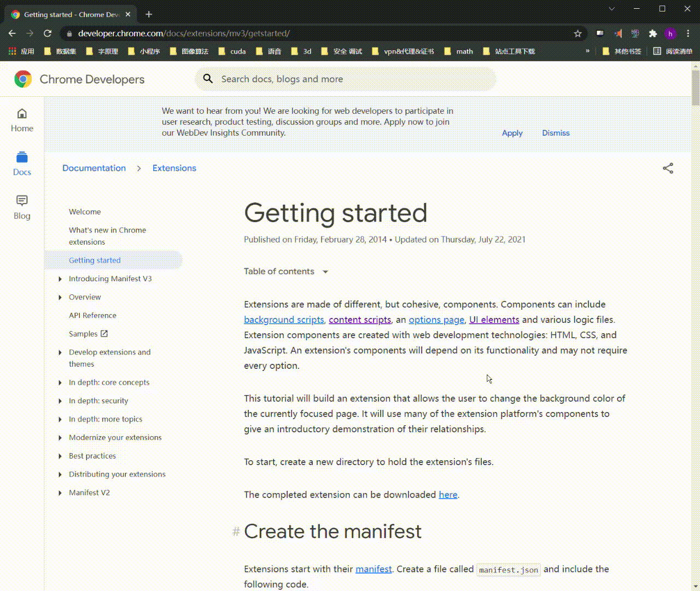
Task: Open the browser Extensions puzzle icon
Action: point(652,33)
